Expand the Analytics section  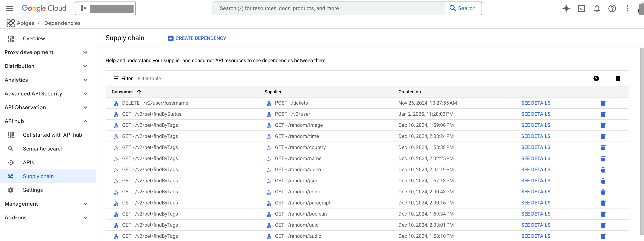(x=85, y=80)
